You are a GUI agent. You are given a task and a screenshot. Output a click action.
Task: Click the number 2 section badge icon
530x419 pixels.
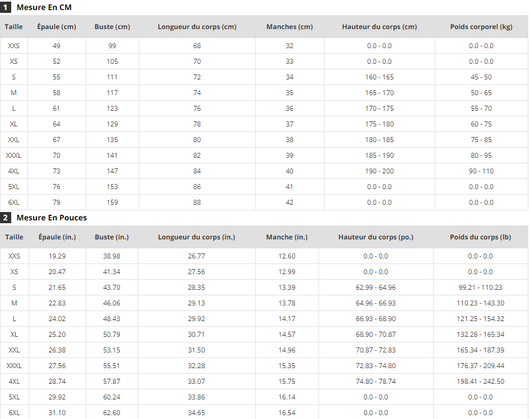(5, 218)
